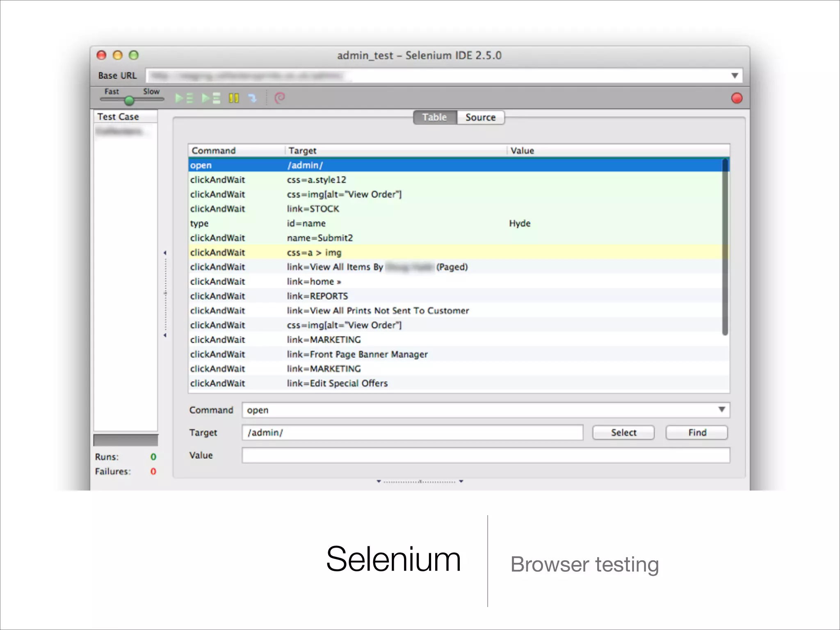Click the Target column header
Image resolution: width=840 pixels, height=630 pixels.
coord(396,151)
